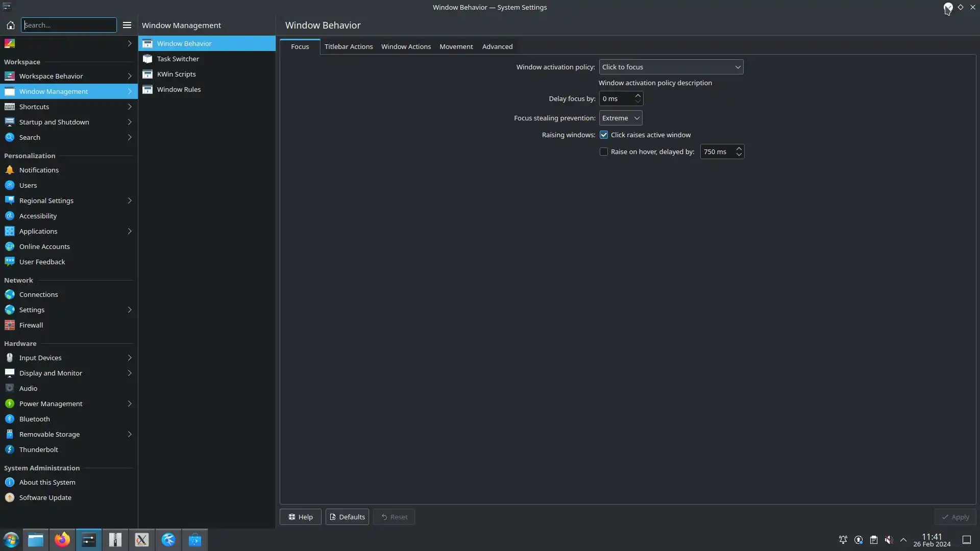The width and height of the screenshot is (980, 551).
Task: Toggle Click raises active window checkbox
Action: (604, 135)
